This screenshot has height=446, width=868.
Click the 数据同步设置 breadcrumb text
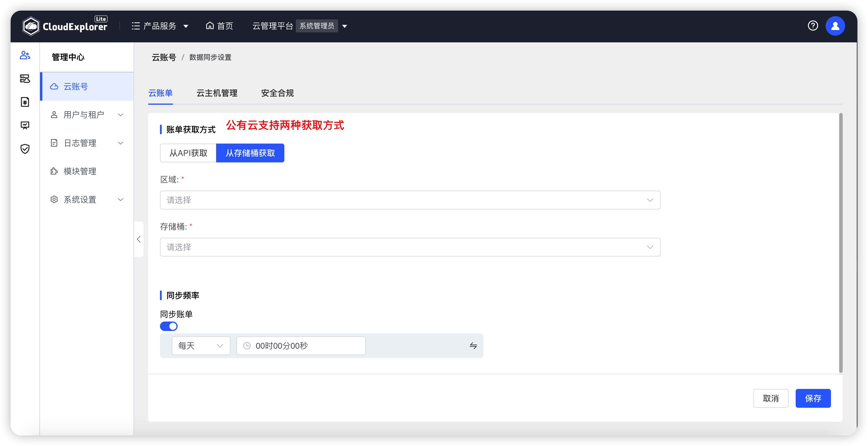coord(210,57)
